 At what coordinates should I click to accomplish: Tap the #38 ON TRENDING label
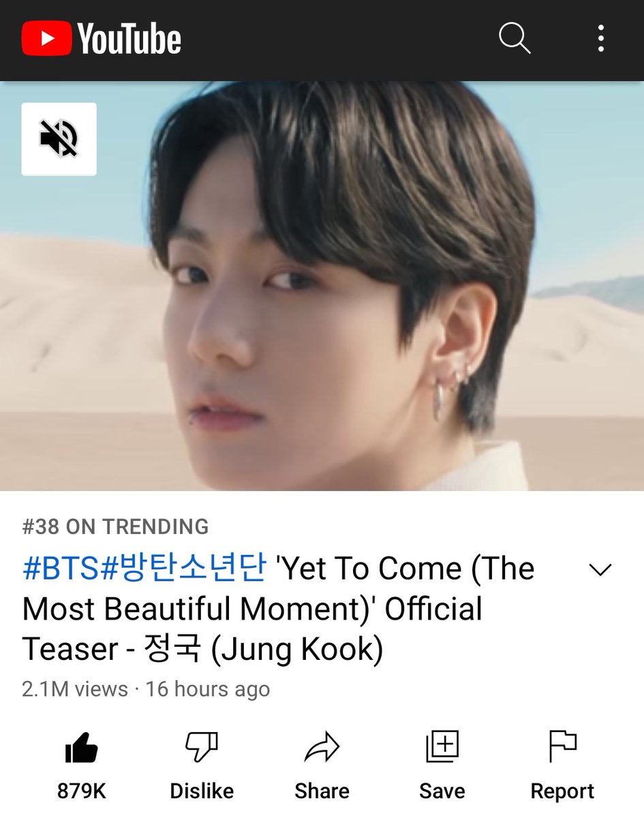click(115, 527)
